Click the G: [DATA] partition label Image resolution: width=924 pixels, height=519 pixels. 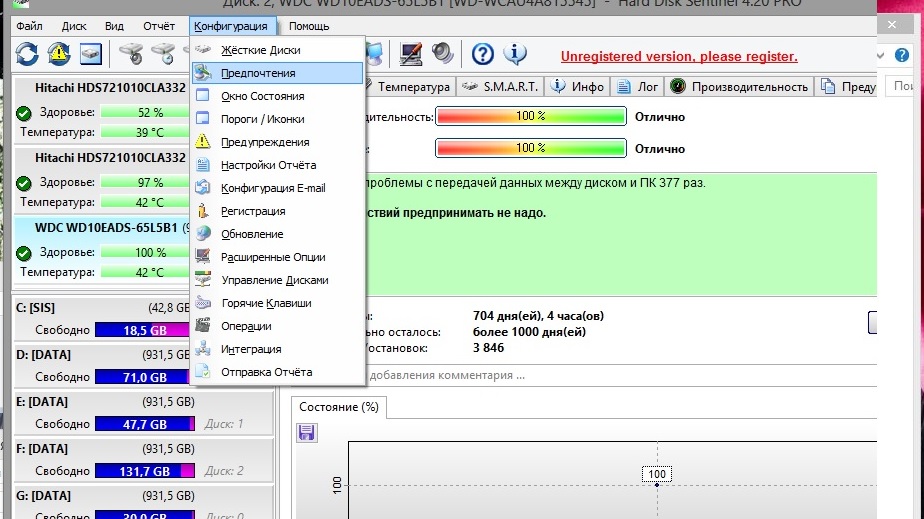click(x=43, y=496)
